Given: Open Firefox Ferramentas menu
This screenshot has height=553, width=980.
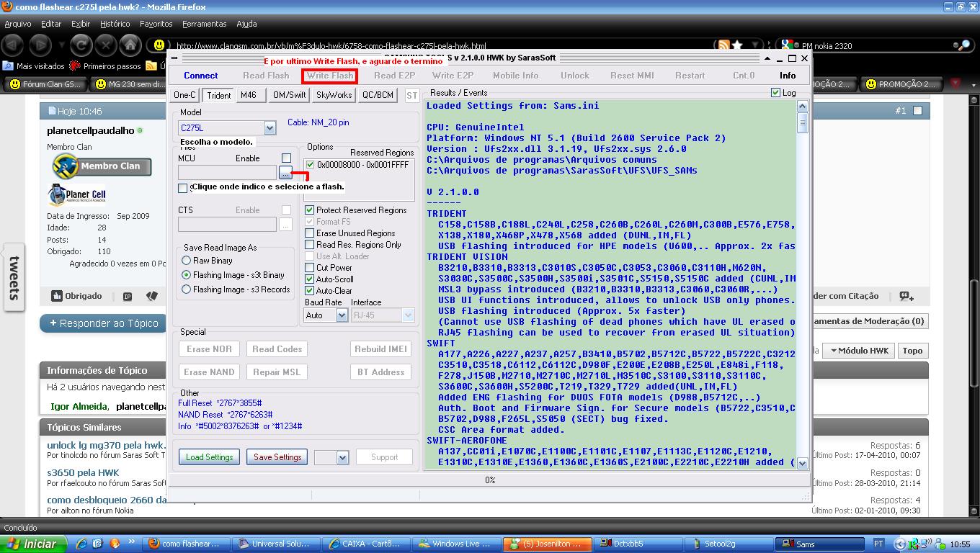Looking at the screenshot, I should coord(205,24).
